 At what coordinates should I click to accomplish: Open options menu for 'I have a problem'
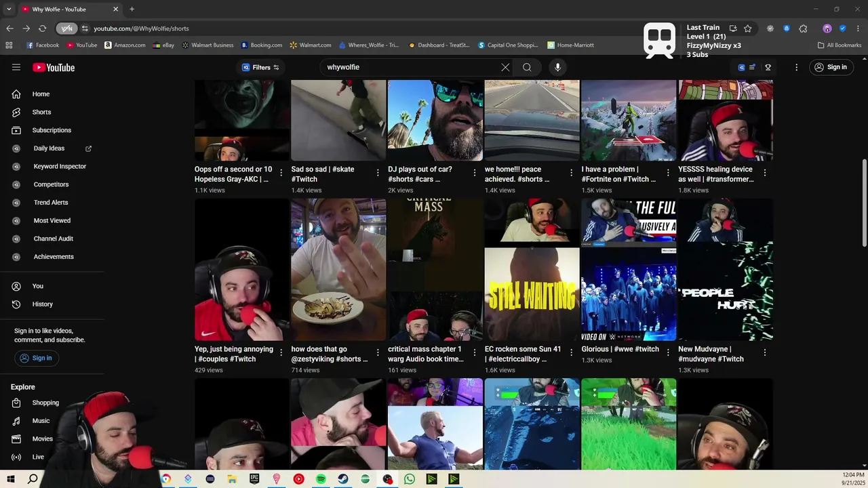pos(668,173)
